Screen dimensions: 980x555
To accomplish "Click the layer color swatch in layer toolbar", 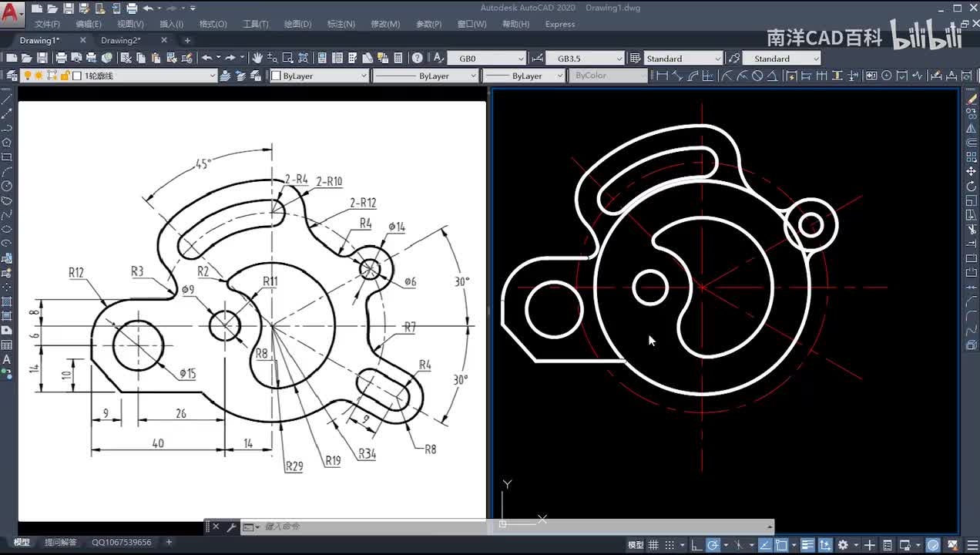I will click(77, 76).
